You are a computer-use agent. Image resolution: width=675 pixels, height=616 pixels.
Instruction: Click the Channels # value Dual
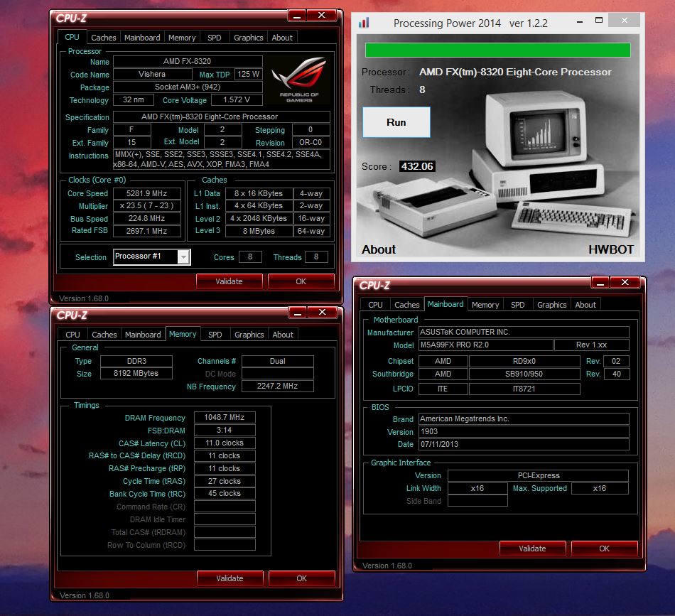(x=278, y=361)
